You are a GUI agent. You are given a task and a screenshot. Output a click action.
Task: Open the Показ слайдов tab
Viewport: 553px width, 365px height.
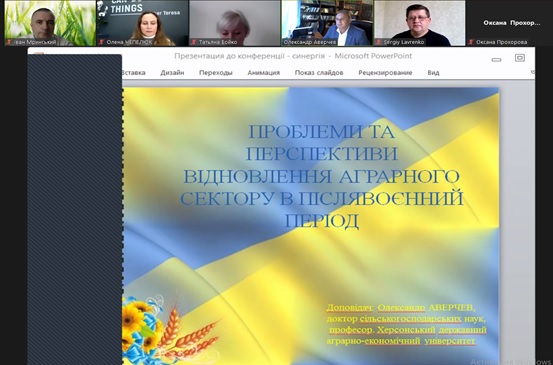tap(319, 73)
